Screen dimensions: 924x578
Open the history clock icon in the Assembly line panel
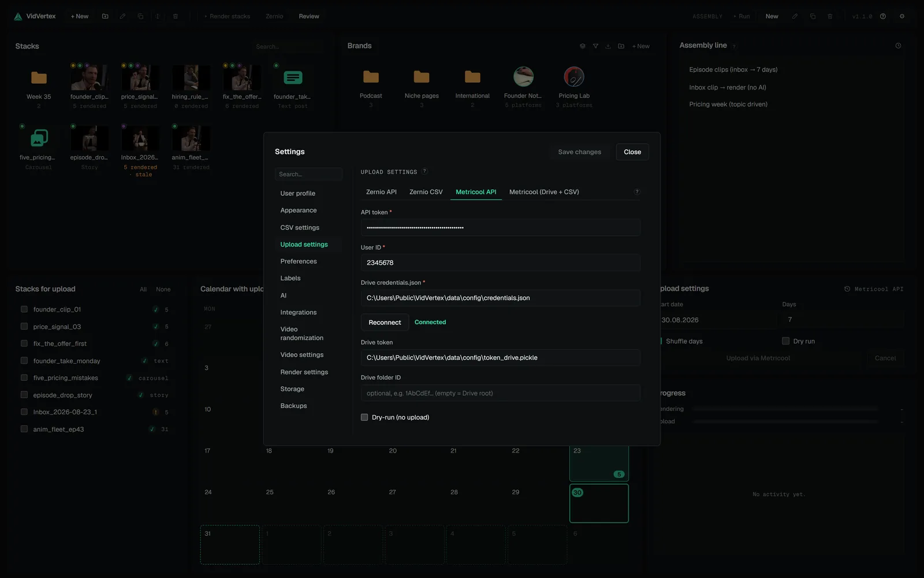coord(898,46)
